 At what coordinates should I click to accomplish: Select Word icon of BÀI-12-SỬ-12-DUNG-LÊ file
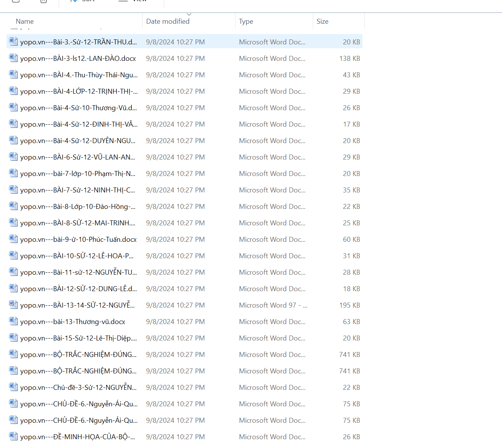pyautogui.click(x=13, y=288)
